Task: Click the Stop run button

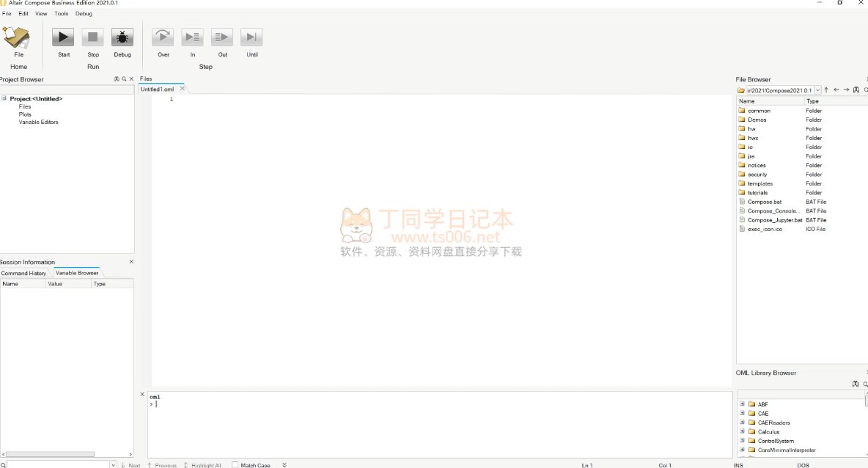Action: pos(93,37)
